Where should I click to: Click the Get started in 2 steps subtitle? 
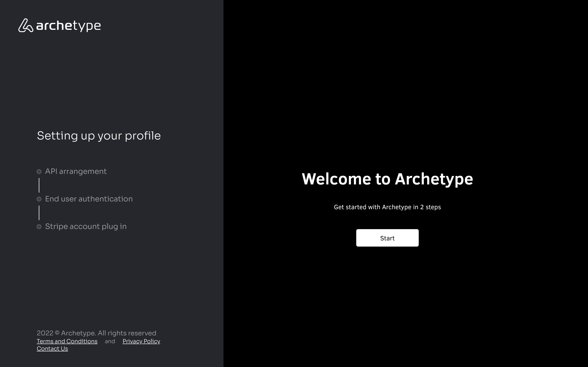(x=387, y=207)
